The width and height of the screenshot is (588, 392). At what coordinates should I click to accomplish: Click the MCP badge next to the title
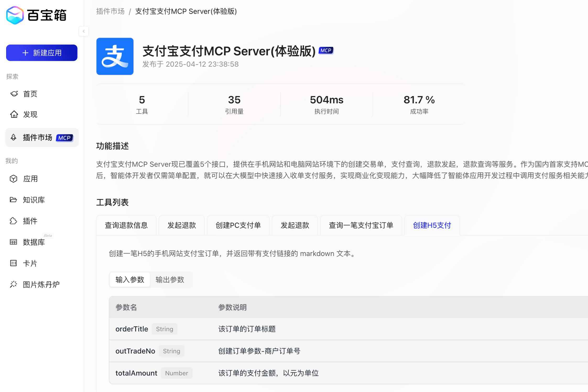tap(326, 50)
